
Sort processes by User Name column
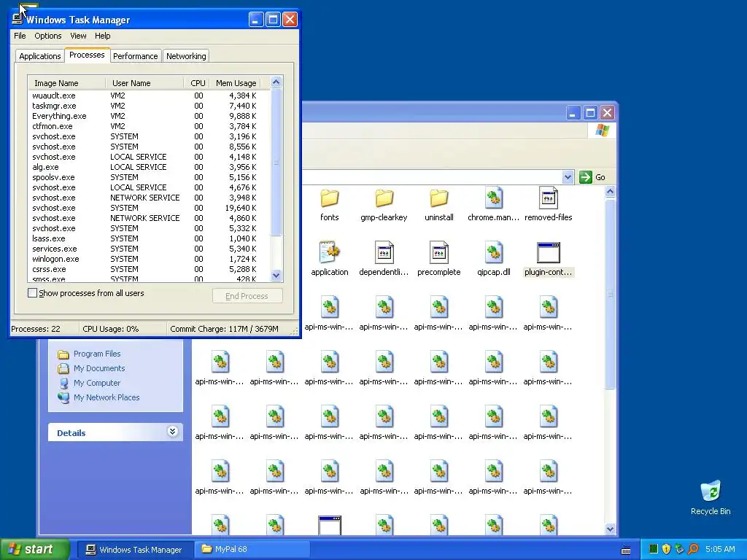(145, 83)
